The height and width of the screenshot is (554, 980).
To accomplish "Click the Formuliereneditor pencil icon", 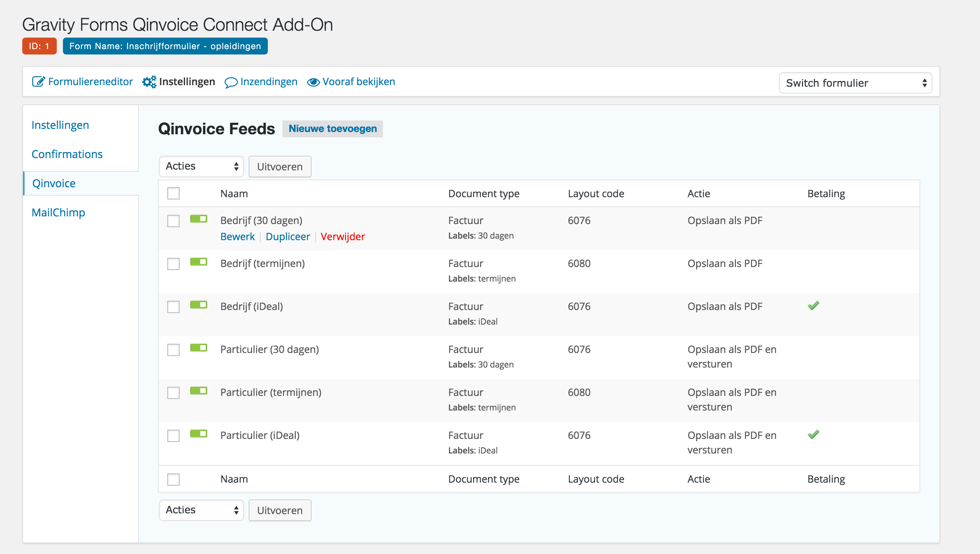I will pos(38,82).
